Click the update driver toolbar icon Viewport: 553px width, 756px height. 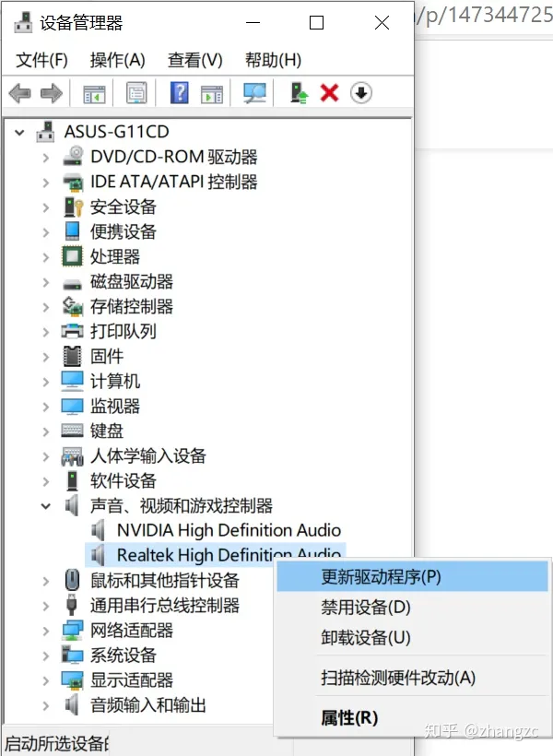tap(299, 93)
